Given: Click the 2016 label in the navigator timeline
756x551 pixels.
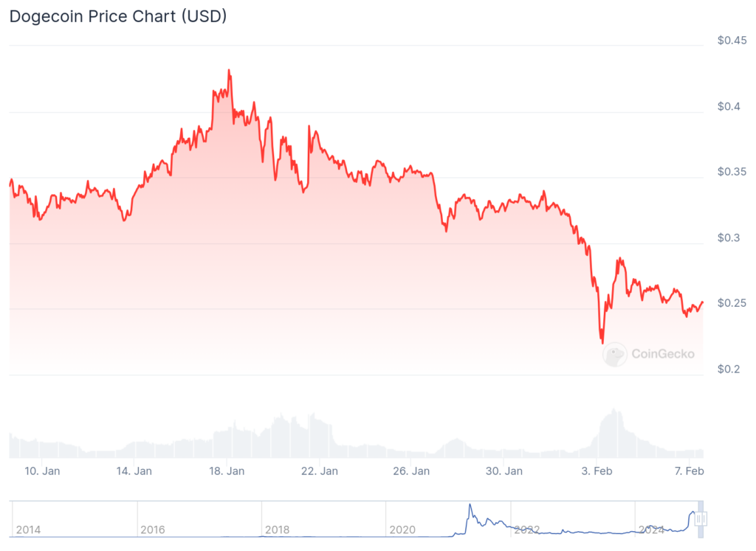Looking at the screenshot, I should click(x=152, y=530).
